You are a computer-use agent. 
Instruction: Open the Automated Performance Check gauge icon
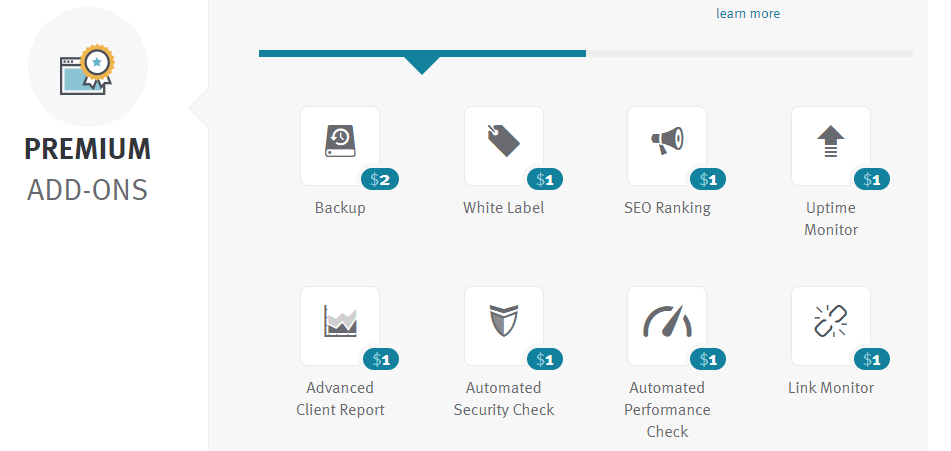[x=667, y=323]
